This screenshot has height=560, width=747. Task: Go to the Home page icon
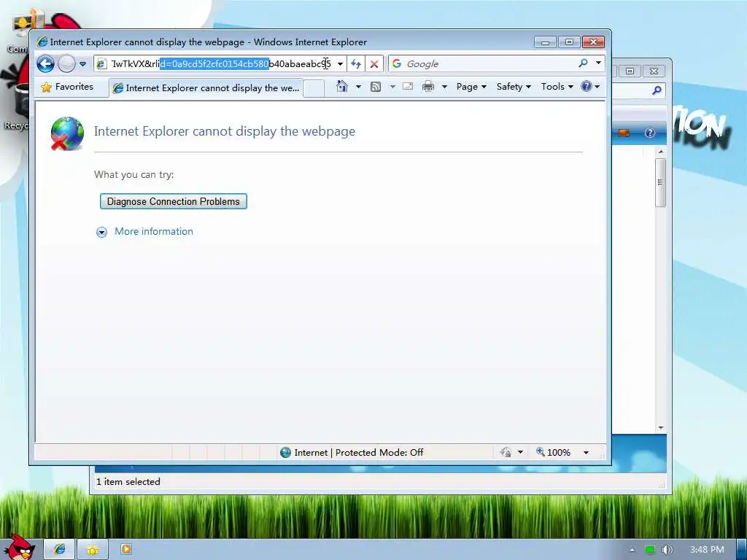coord(342,86)
